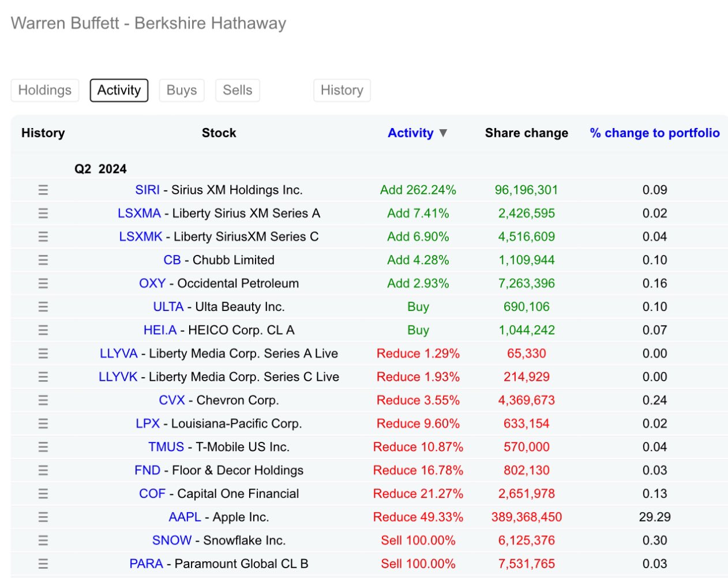Image resolution: width=728 pixels, height=578 pixels.
Task: Open the FND ticker link
Action: (147, 470)
